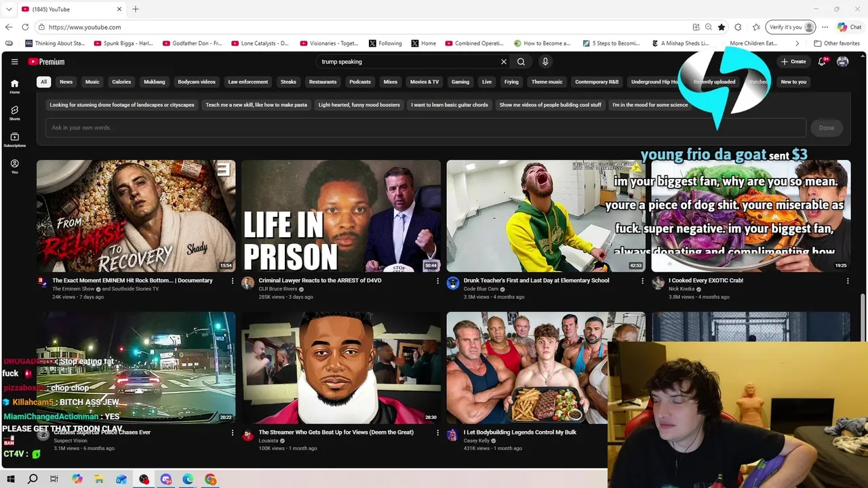Image resolution: width=868 pixels, height=488 pixels.
Task: Close the YouTube browser tab
Action: 119,9
